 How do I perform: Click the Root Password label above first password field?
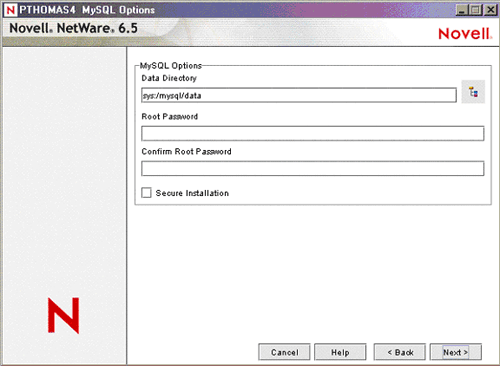(170, 116)
